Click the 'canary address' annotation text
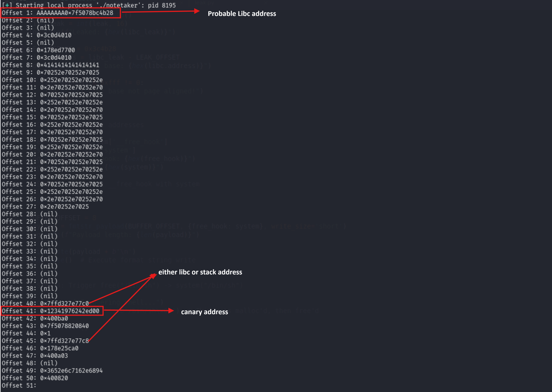This screenshot has width=552, height=392. (204, 312)
